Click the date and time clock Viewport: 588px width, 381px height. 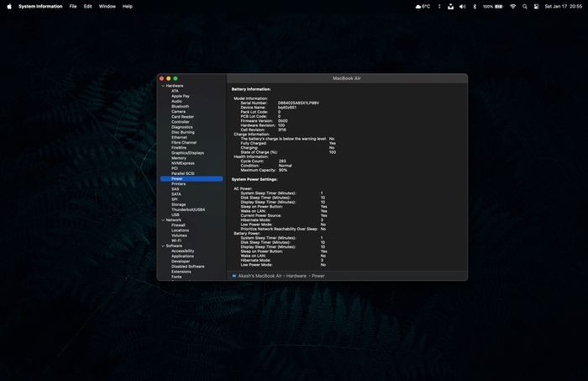tap(564, 7)
